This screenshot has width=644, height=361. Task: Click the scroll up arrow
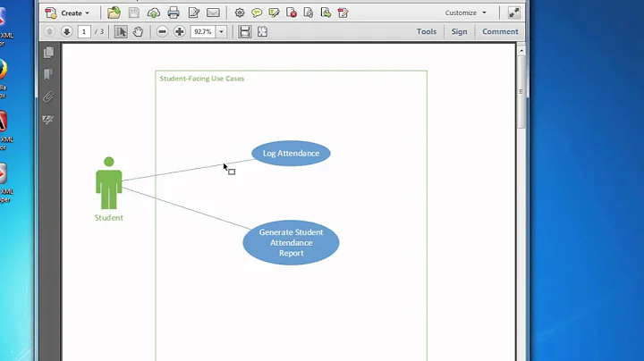(521, 50)
